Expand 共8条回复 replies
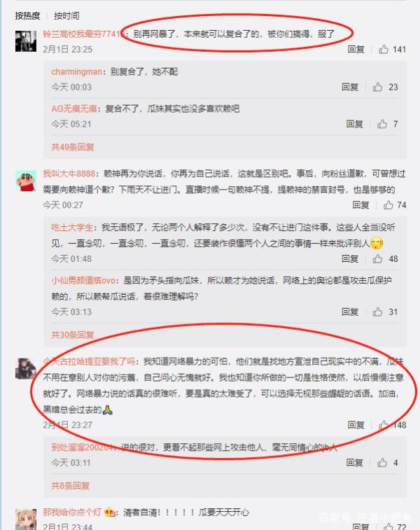The height and width of the screenshot is (530, 420). 70,486
